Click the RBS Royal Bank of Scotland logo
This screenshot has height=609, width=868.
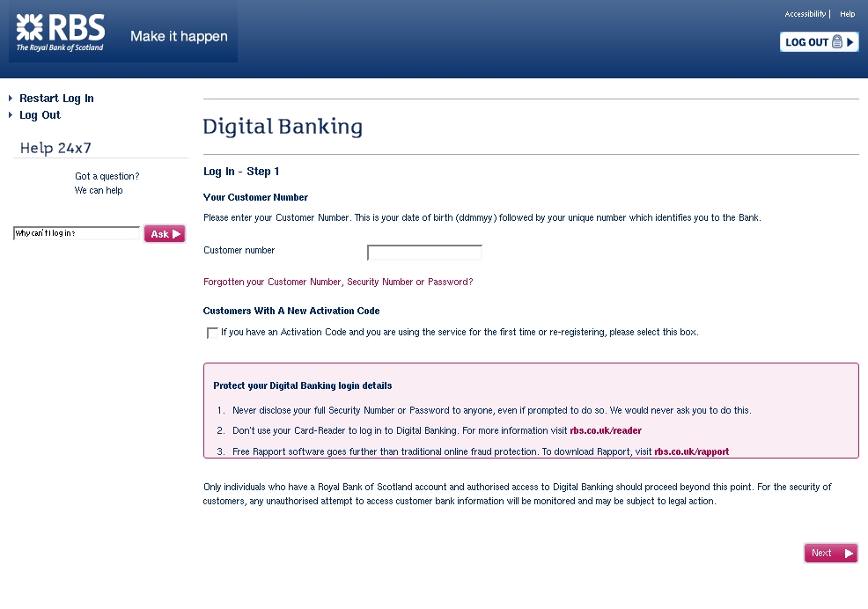pyautogui.click(x=60, y=33)
